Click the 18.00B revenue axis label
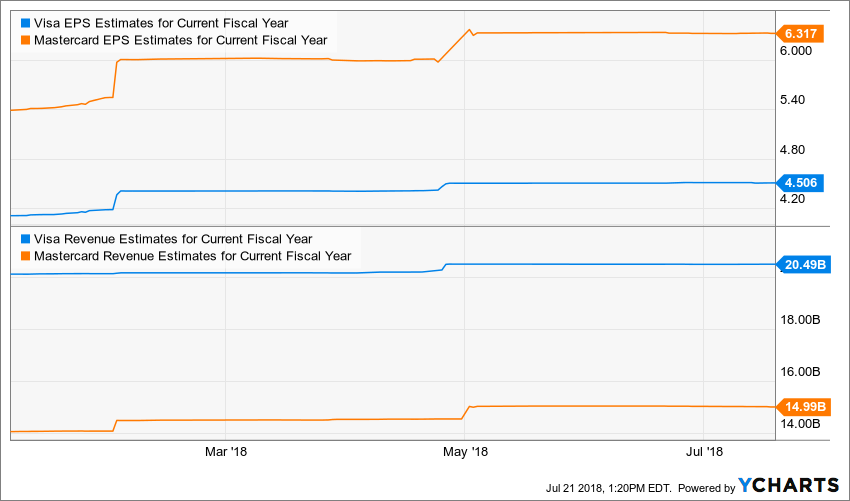Viewport: 850px width, 501px height. point(801,320)
